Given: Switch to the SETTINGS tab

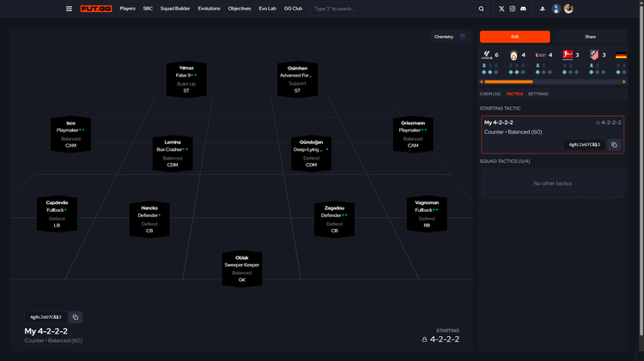Looking at the screenshot, I should pos(538,93).
